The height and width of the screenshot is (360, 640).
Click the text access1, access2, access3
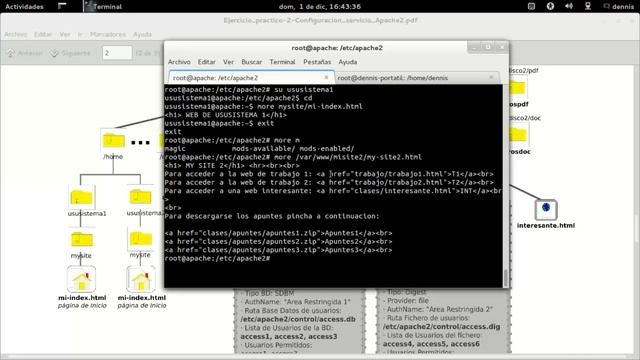point(289,336)
